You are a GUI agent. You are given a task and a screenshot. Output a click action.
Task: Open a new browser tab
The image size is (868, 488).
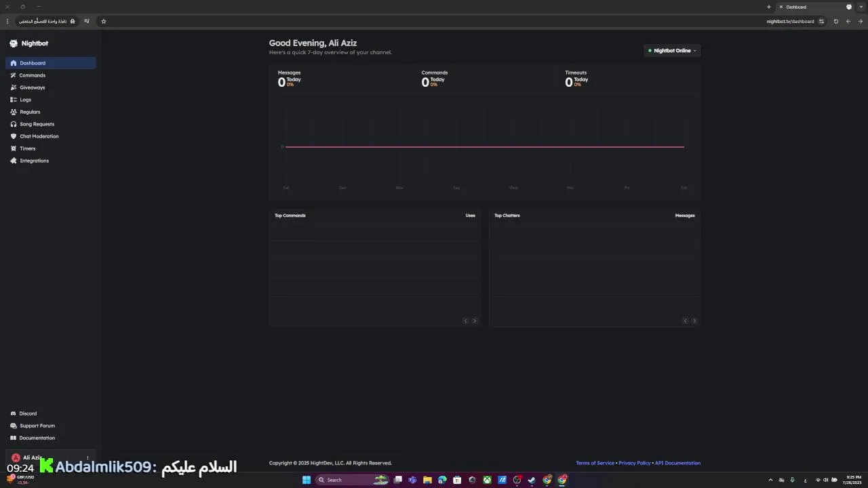(x=769, y=7)
